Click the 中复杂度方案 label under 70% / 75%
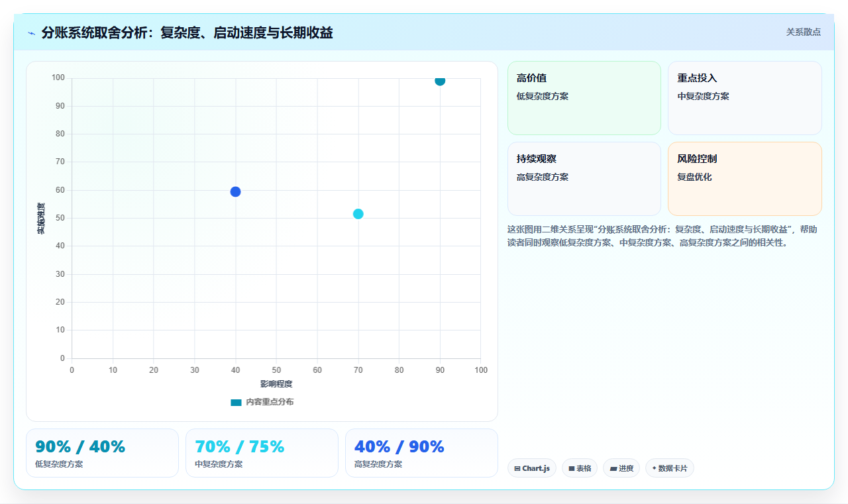 [x=219, y=464]
